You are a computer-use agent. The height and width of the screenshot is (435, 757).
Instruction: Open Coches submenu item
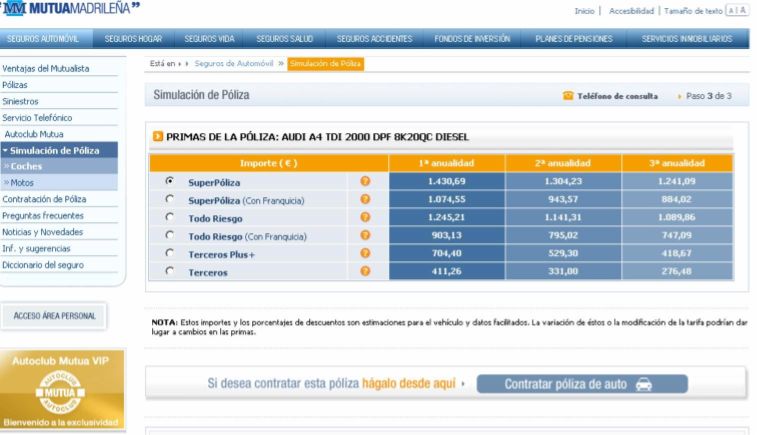(59, 166)
